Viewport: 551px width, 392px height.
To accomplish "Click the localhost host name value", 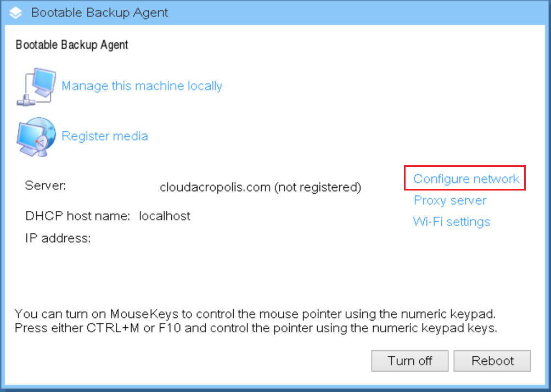I will (165, 216).
